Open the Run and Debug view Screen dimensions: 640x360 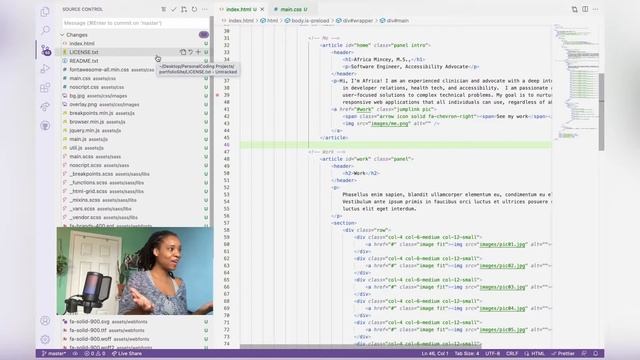45,69
